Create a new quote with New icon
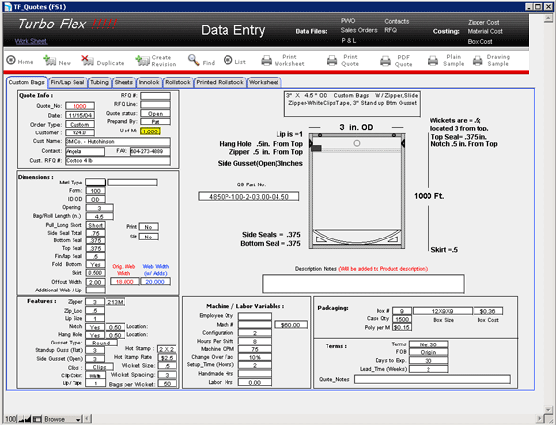This screenshot has height=425, width=556. pyautogui.click(x=50, y=61)
